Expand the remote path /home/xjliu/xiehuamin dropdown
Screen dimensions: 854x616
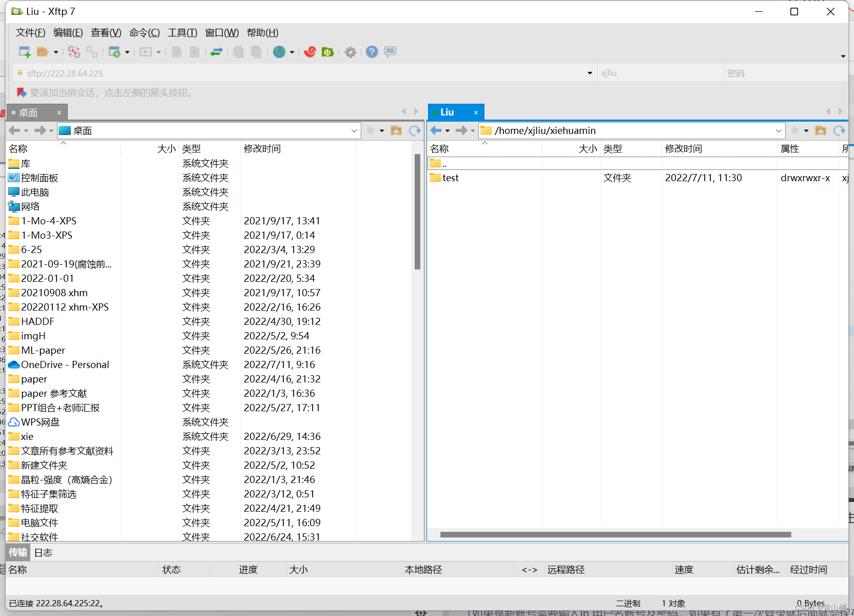pyautogui.click(x=779, y=130)
